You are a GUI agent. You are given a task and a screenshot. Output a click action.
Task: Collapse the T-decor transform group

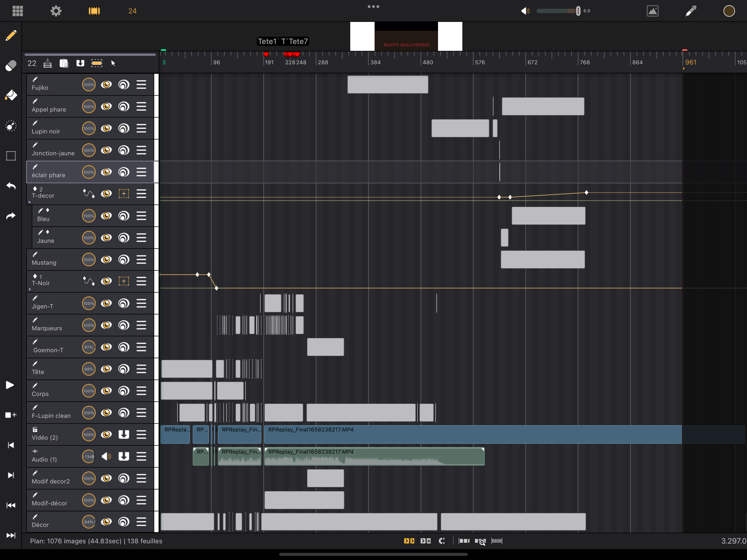[x=30, y=202]
